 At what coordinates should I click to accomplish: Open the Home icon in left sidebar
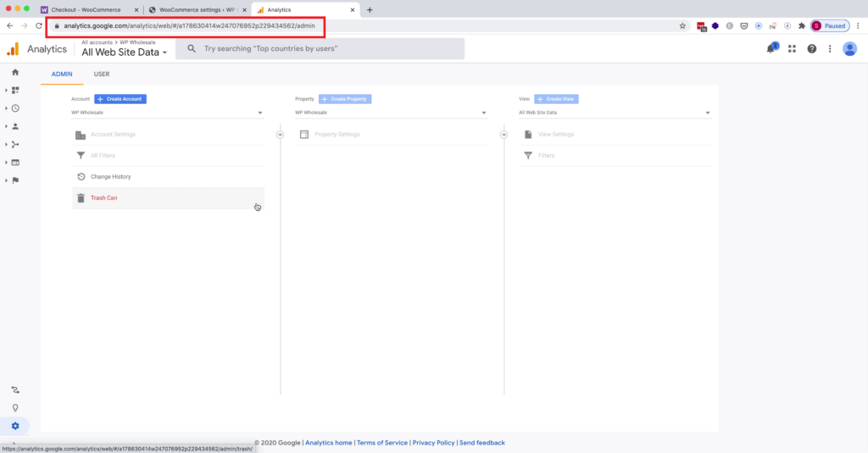point(15,73)
